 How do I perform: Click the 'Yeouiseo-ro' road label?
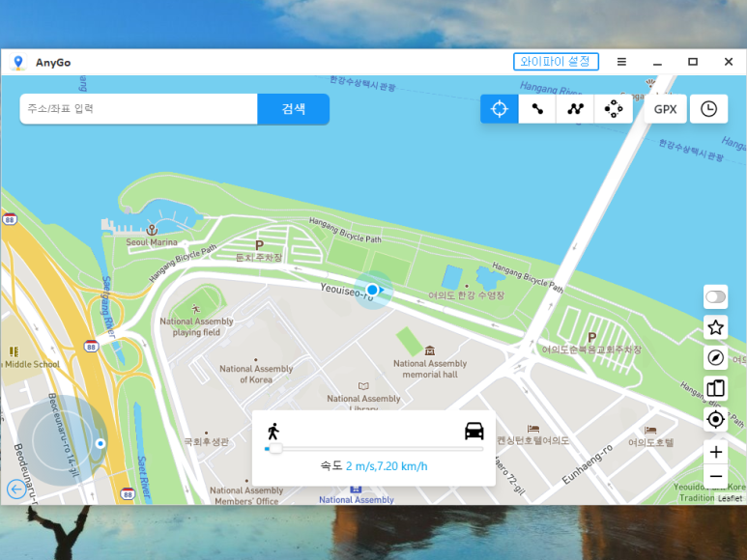tap(346, 291)
